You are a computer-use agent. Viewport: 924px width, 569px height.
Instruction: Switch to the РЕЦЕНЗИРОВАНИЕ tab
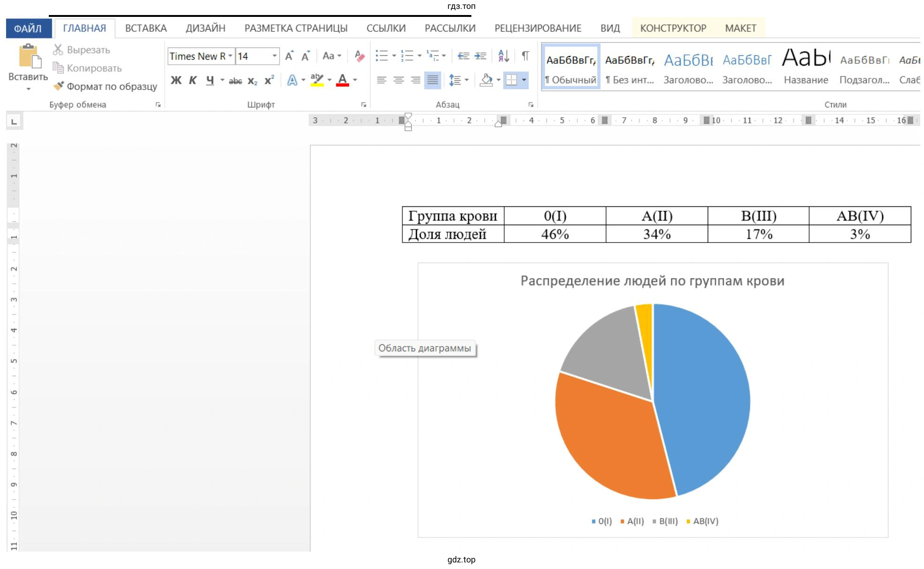(x=538, y=28)
